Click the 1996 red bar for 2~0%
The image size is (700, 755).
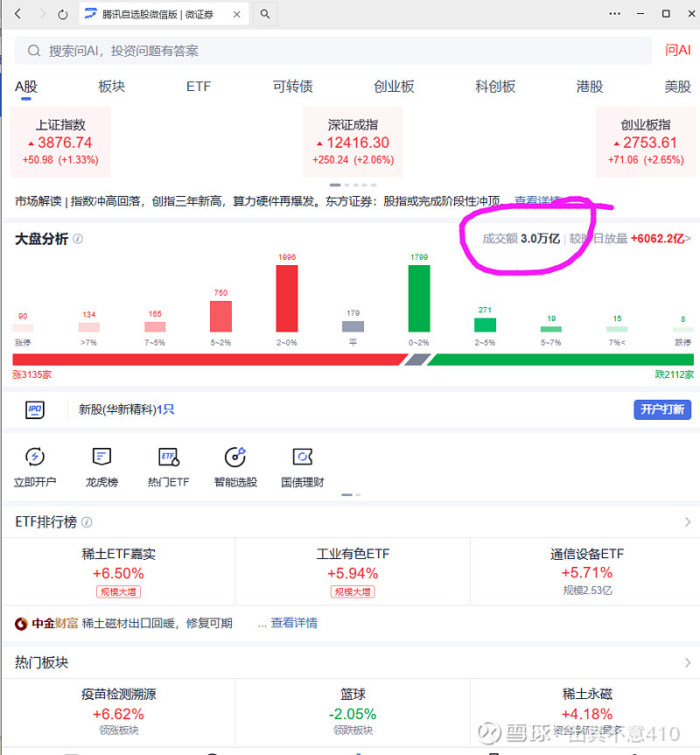tap(287, 298)
